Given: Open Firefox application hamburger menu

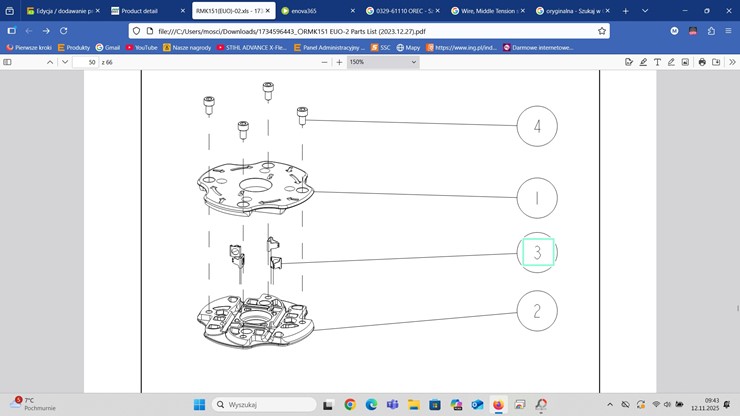Looking at the screenshot, I should pyautogui.click(x=728, y=31).
